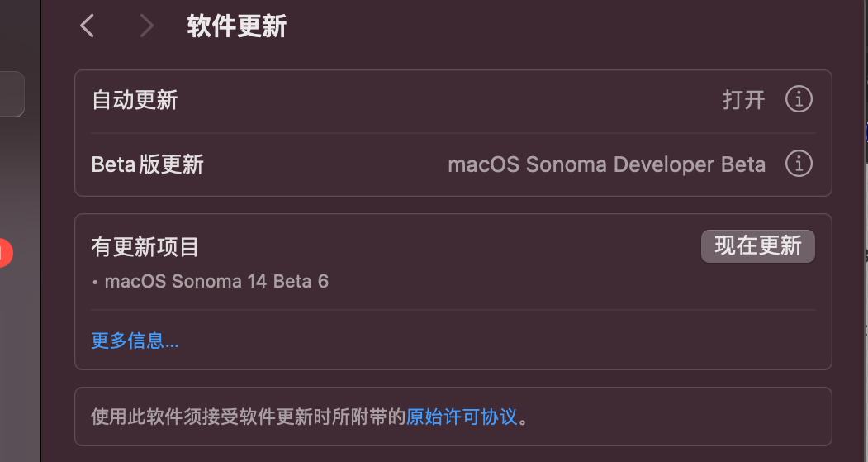This screenshot has height=462, width=868.
Task: Go back with the left chevron
Action: [x=87, y=26]
